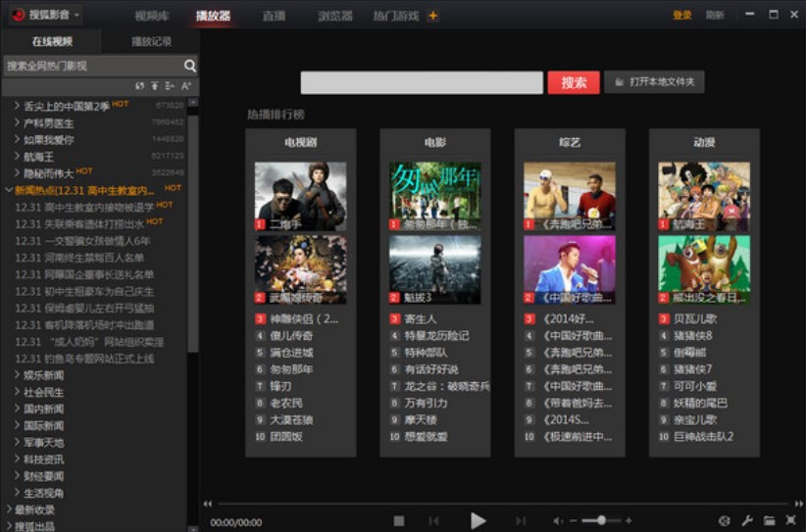Open the 视频库 top navigation tab
Image resolution: width=806 pixels, height=532 pixels.
click(150, 16)
